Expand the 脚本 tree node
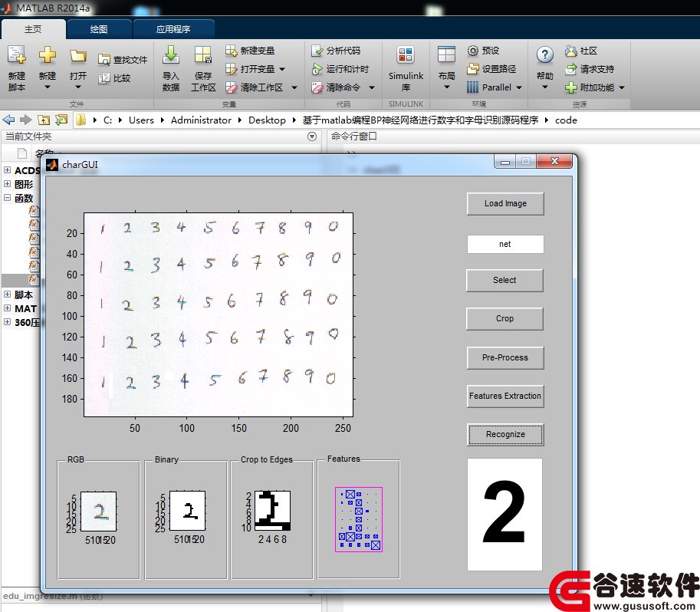The height and width of the screenshot is (612, 700). coord(7,294)
